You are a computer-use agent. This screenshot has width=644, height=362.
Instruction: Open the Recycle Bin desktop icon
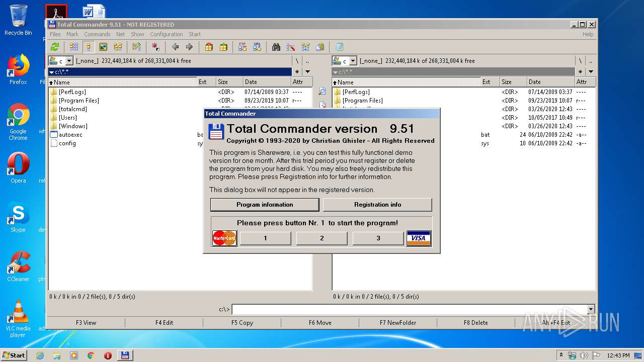point(18,20)
